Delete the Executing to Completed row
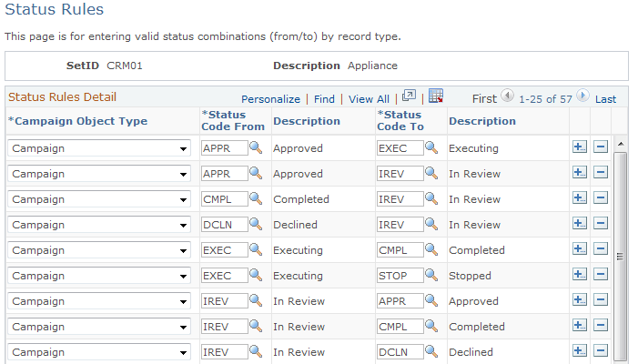This screenshot has height=364, width=638. click(x=601, y=249)
